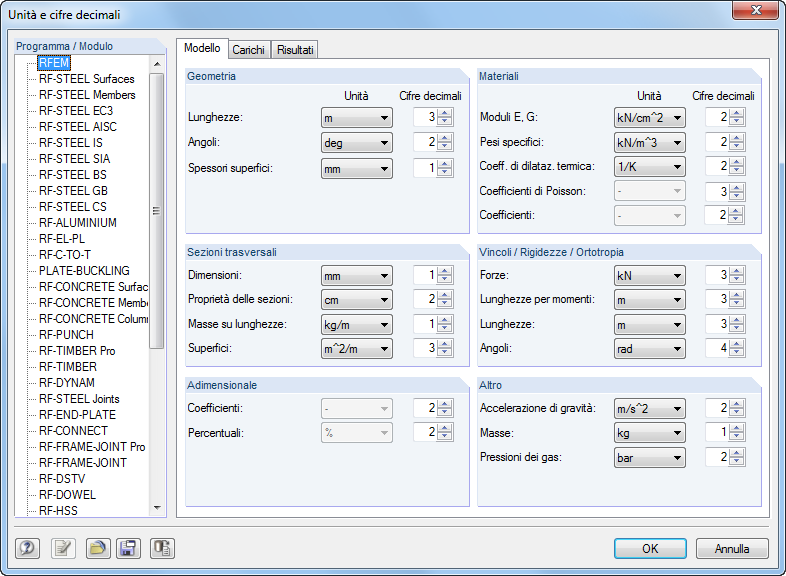The height and width of the screenshot is (576, 786).
Task: Open help with the question mark icon
Action: pos(27,548)
